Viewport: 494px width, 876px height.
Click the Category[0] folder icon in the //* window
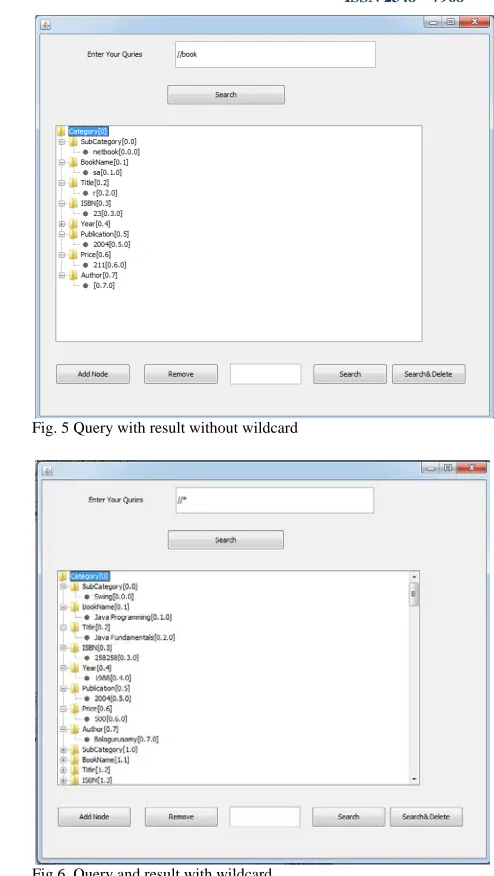click(x=63, y=576)
